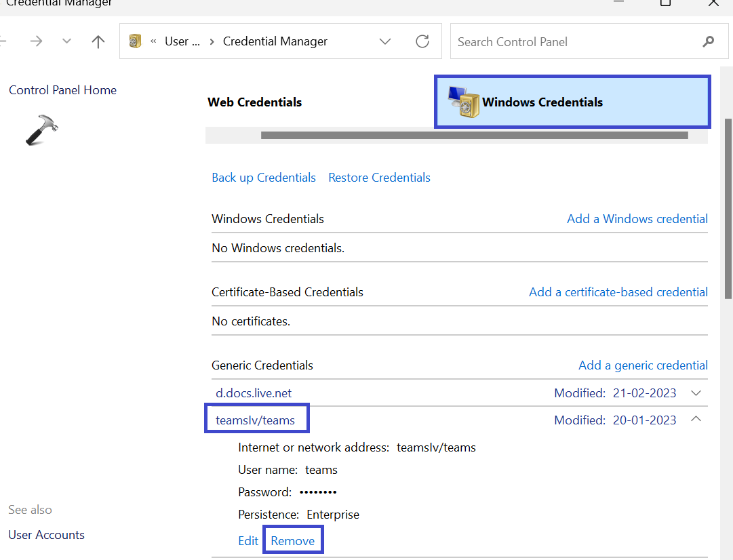Edit the teamslv/teams credential
Image resolution: width=733 pixels, height=560 pixels.
tap(248, 541)
